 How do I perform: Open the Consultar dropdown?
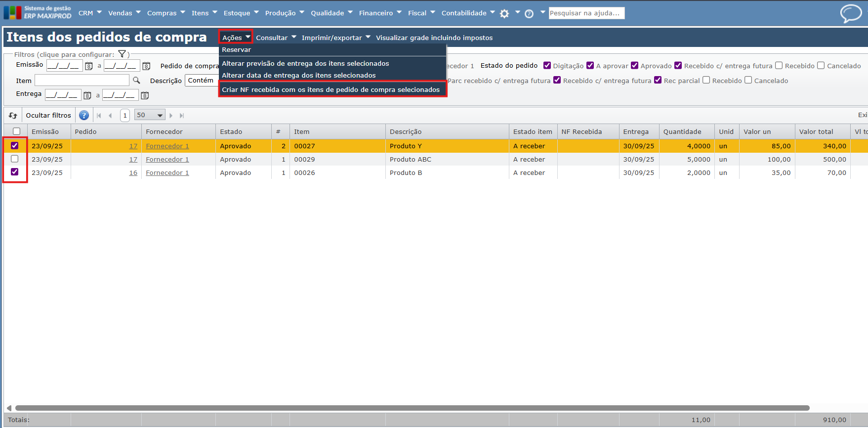pyautogui.click(x=276, y=38)
